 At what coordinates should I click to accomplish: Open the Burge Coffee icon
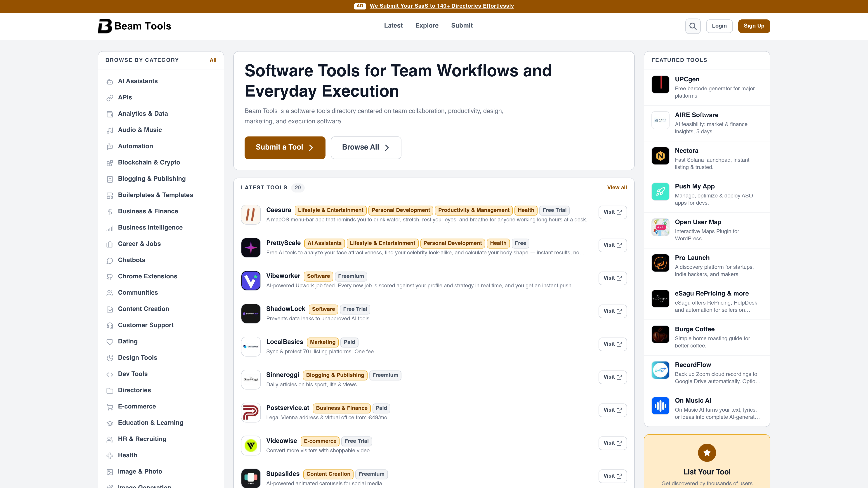[660, 334]
